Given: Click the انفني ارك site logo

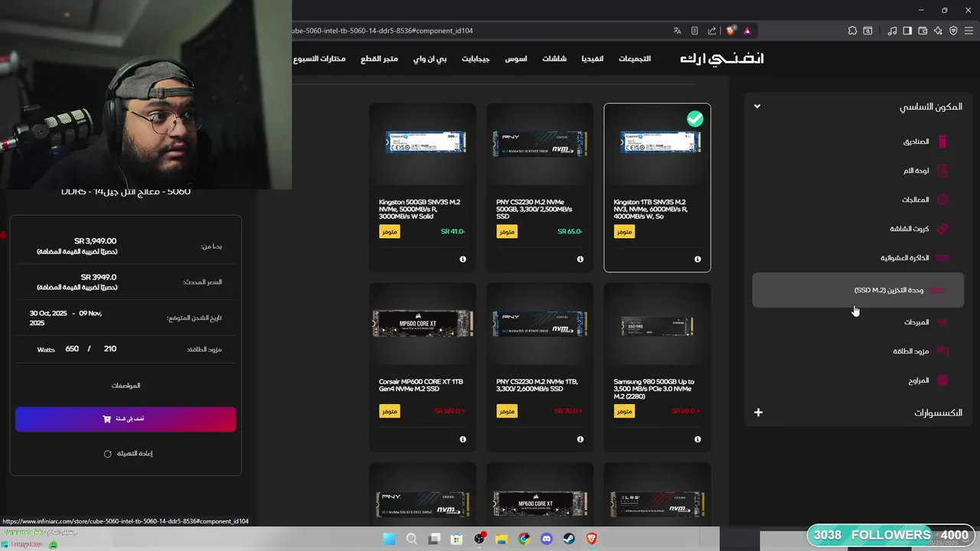Looking at the screenshot, I should pos(722,59).
